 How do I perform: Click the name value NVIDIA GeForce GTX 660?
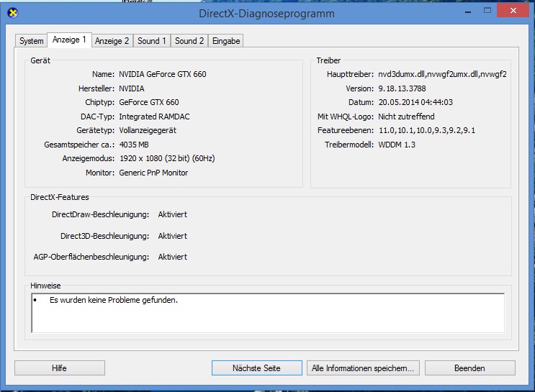coord(163,74)
